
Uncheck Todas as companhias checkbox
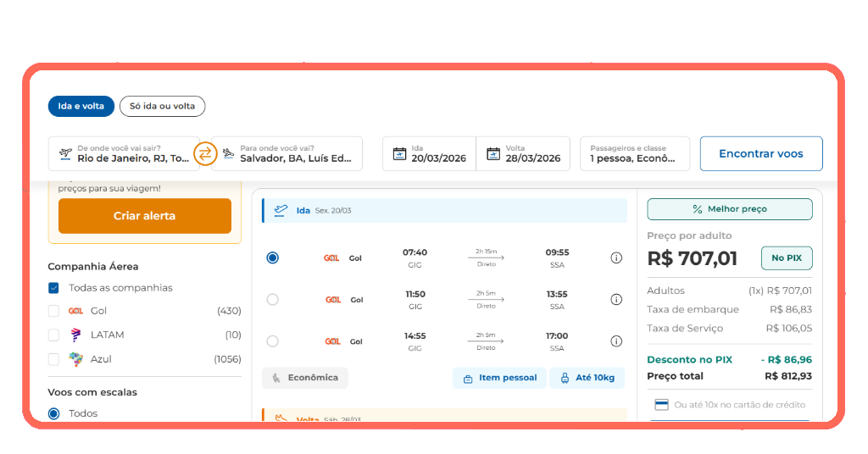(x=53, y=287)
